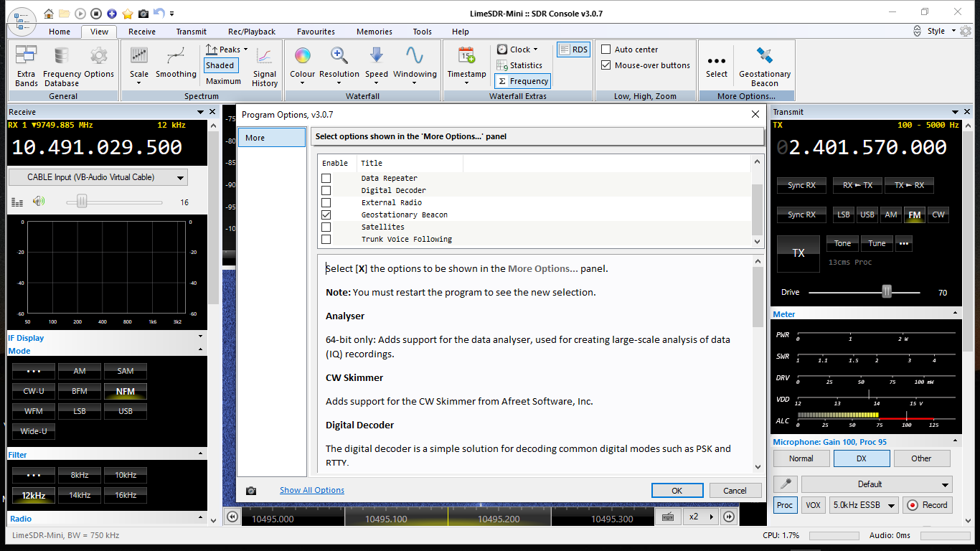Open the Memories tab

374,32
